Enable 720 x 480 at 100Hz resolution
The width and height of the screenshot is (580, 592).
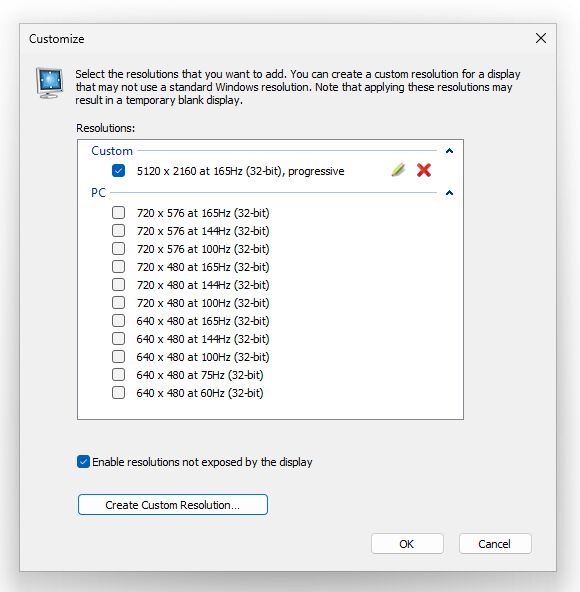point(119,302)
